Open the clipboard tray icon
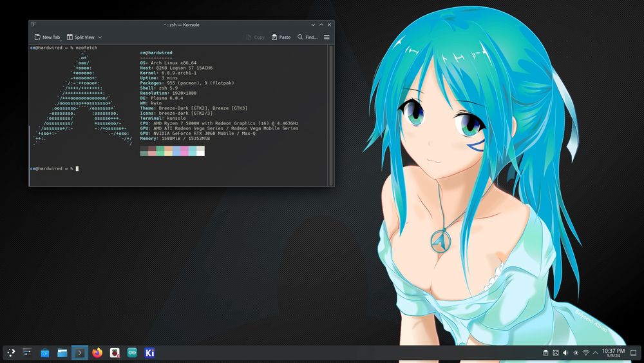This screenshot has width=644, height=363. (x=545, y=353)
